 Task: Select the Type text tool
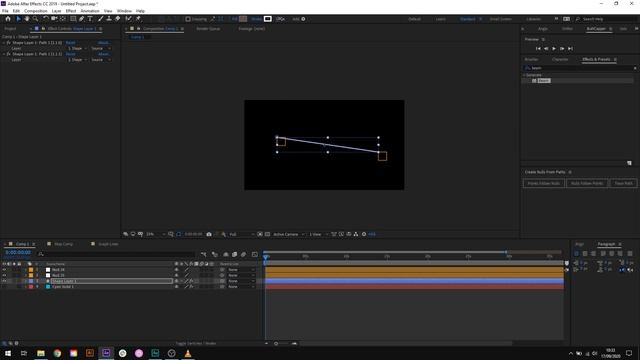tap(90, 19)
